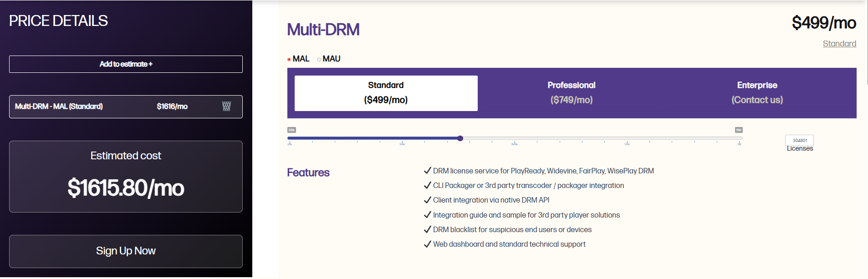
Task: Select the MAL radio option
Action: point(289,59)
